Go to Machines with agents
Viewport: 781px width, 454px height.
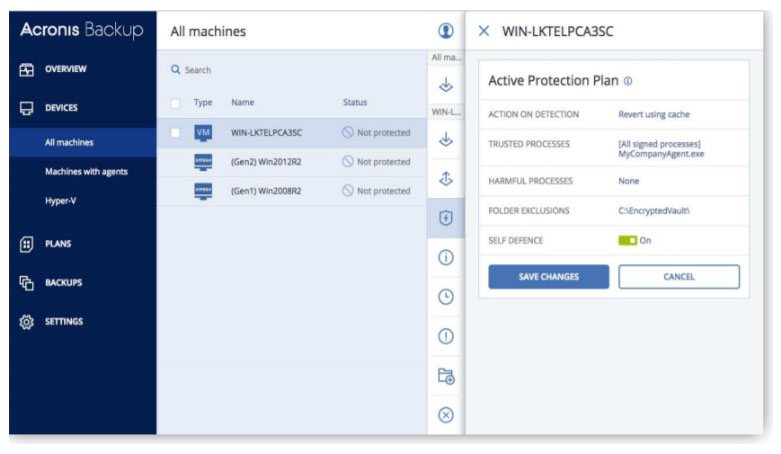pyautogui.click(x=86, y=172)
